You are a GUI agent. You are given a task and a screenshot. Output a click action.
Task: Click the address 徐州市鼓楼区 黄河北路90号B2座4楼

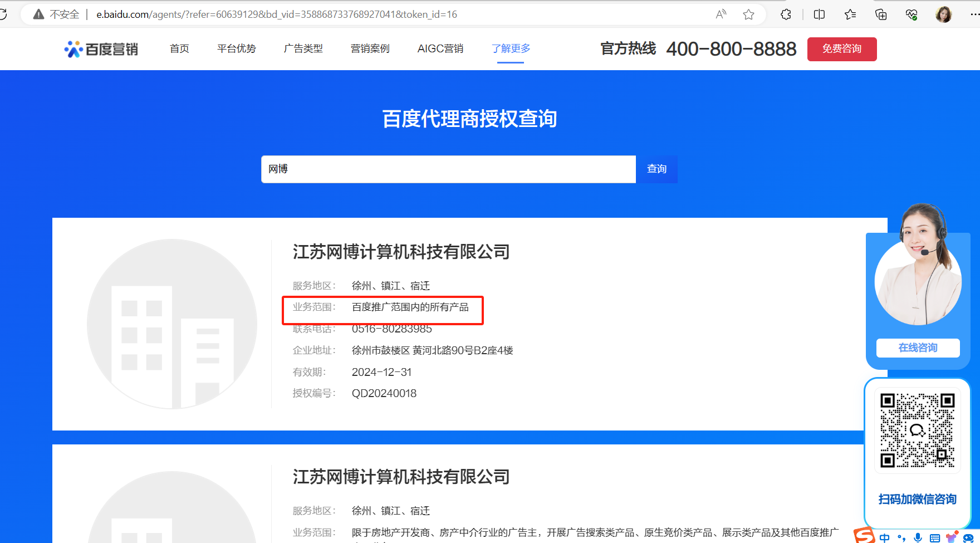(433, 350)
